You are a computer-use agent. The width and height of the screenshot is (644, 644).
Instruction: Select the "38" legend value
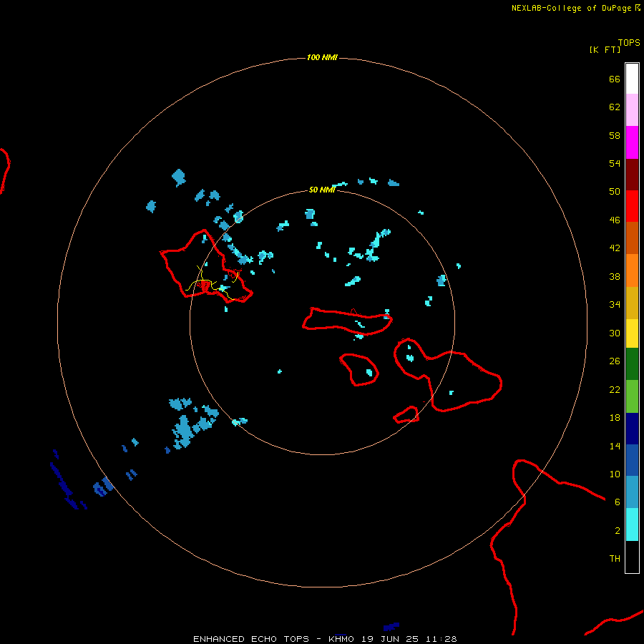tap(615, 276)
